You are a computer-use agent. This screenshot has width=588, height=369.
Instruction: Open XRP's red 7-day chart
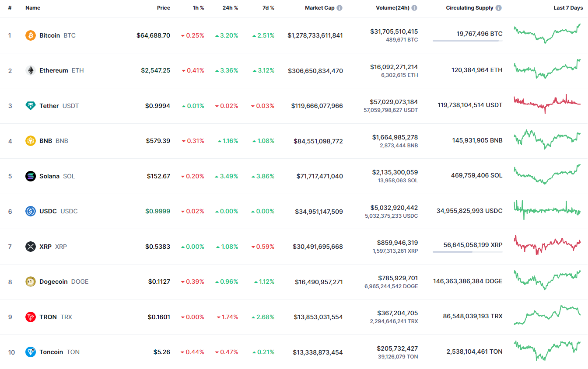click(547, 245)
